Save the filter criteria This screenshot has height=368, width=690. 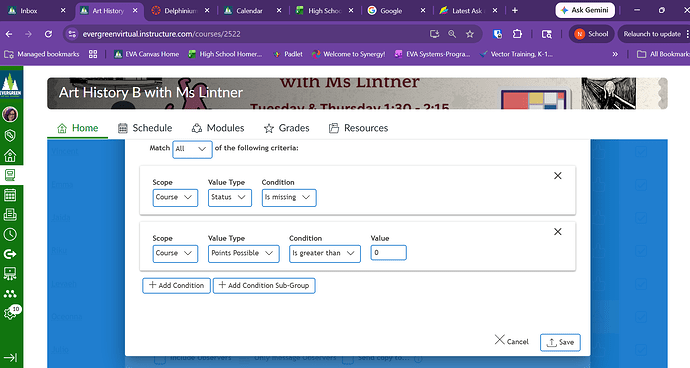[x=560, y=342]
